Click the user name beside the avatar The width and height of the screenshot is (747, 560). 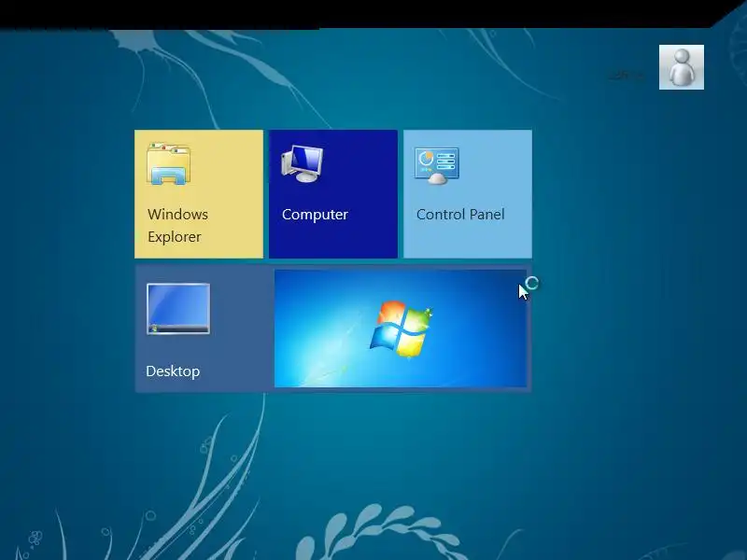(626, 75)
